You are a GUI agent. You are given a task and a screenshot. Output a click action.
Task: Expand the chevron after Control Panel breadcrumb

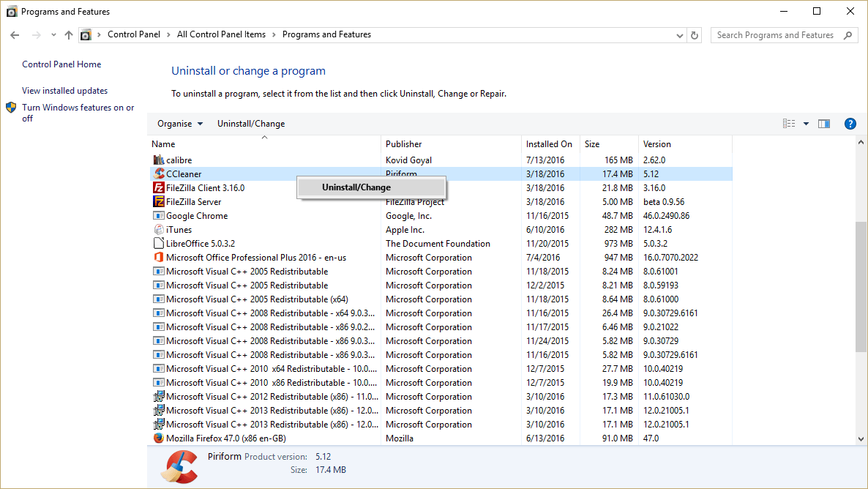169,35
